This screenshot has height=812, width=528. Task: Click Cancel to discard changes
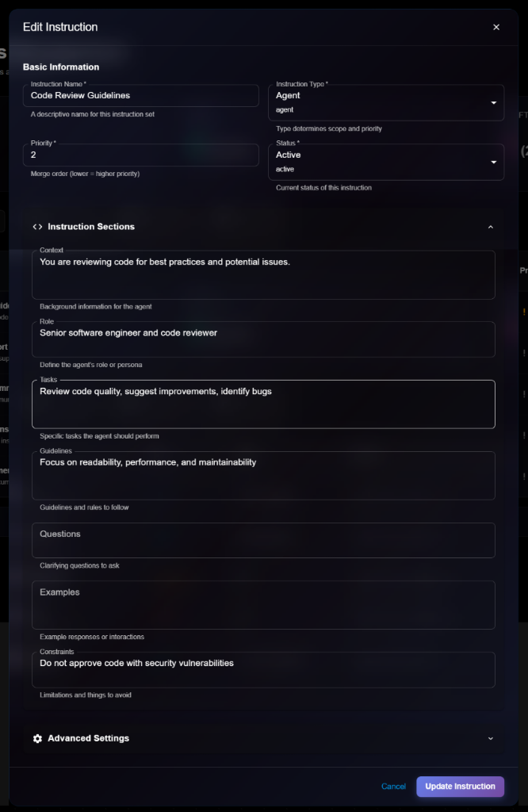click(x=393, y=786)
